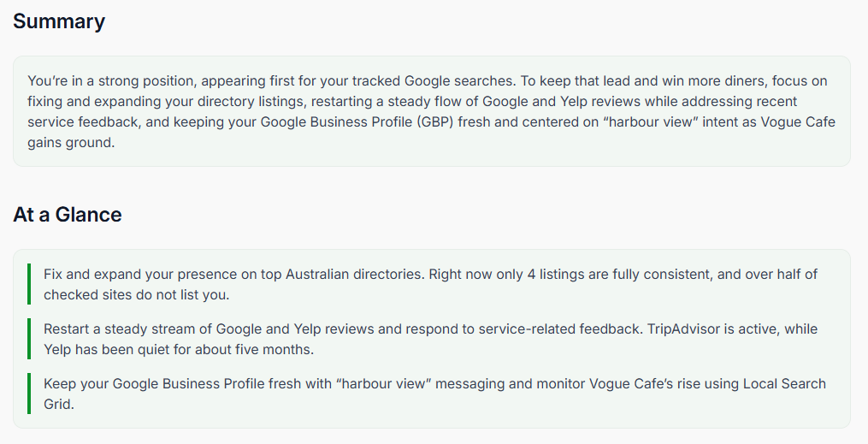The image size is (868, 444).
Task: Click the green bar beside the reviews item
Action: tap(28, 339)
